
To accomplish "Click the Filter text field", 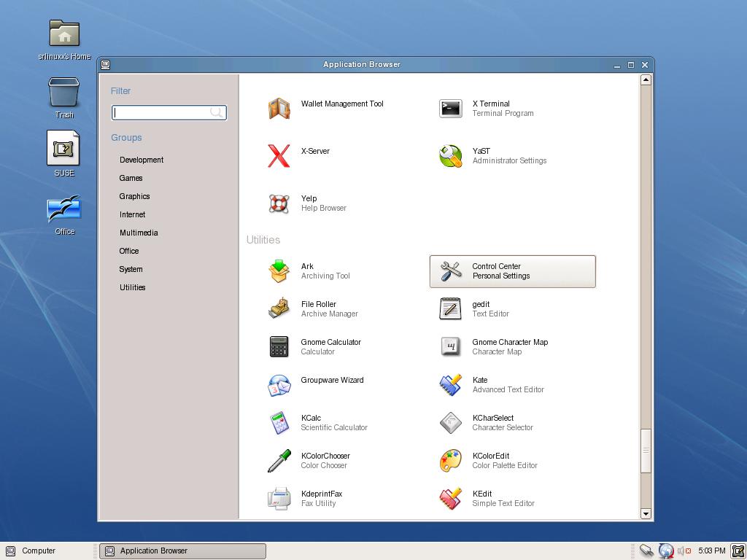I will 169,112.
